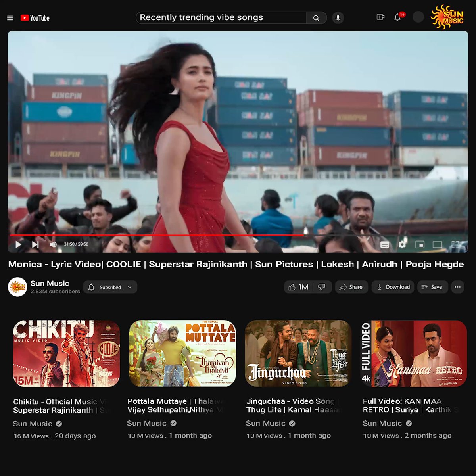The image size is (476, 476).
Task: Open the Jinguchaa video thumbnail
Action: click(298, 353)
